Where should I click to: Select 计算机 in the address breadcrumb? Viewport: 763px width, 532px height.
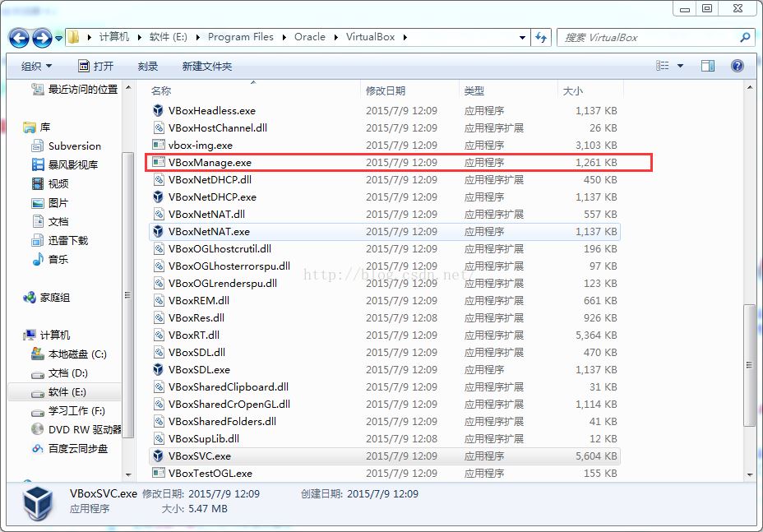pyautogui.click(x=114, y=37)
